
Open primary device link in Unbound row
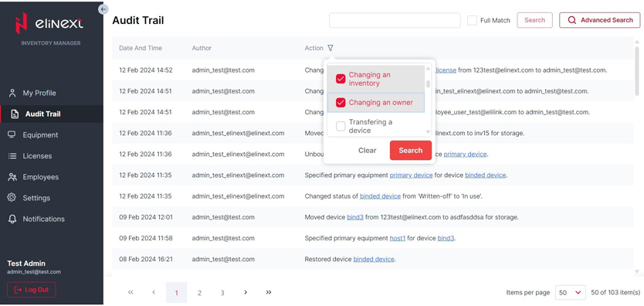(x=465, y=154)
